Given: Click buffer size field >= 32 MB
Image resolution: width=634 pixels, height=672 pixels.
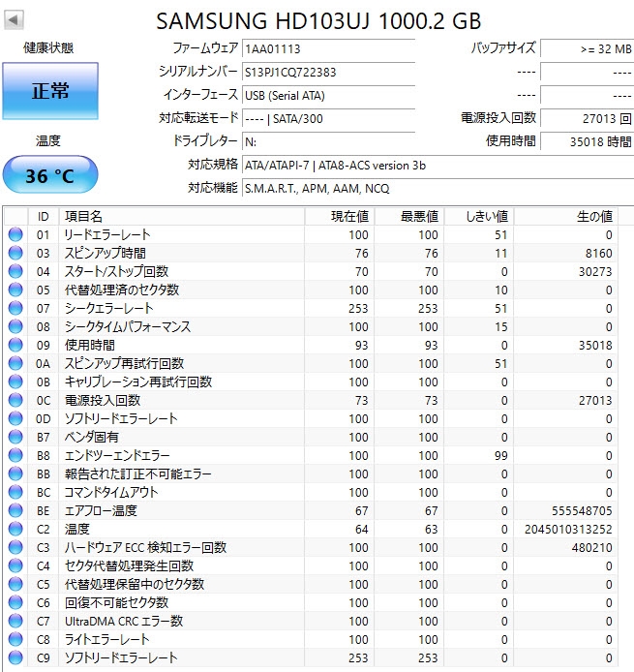Looking at the screenshot, I should (x=587, y=48).
